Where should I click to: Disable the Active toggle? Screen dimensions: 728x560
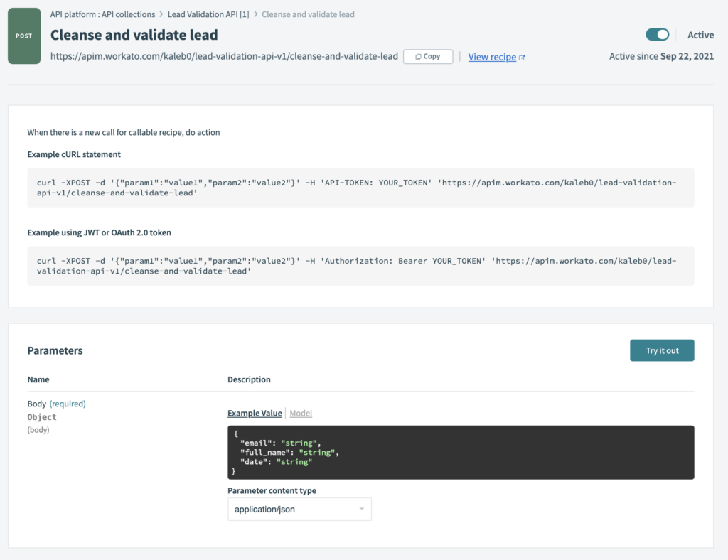pyautogui.click(x=657, y=34)
